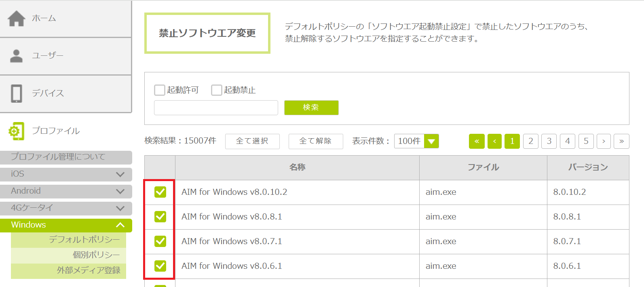This screenshot has height=287, width=644.
Task: Uncheck AIM for Windows v8.0.10.2
Action: click(160, 192)
